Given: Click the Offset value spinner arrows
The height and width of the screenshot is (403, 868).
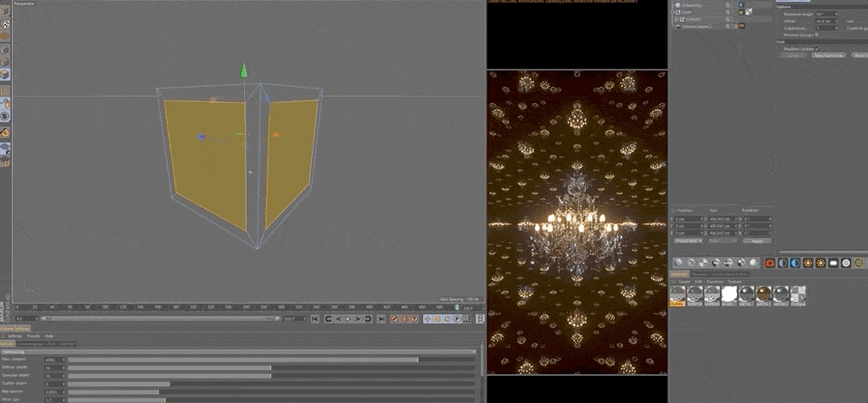Looking at the screenshot, I should point(836,21).
